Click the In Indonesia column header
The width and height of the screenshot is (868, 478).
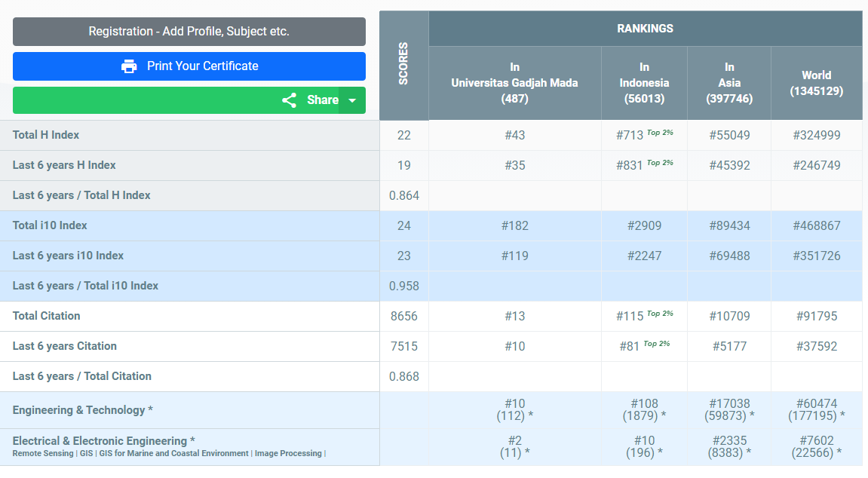[x=644, y=83]
